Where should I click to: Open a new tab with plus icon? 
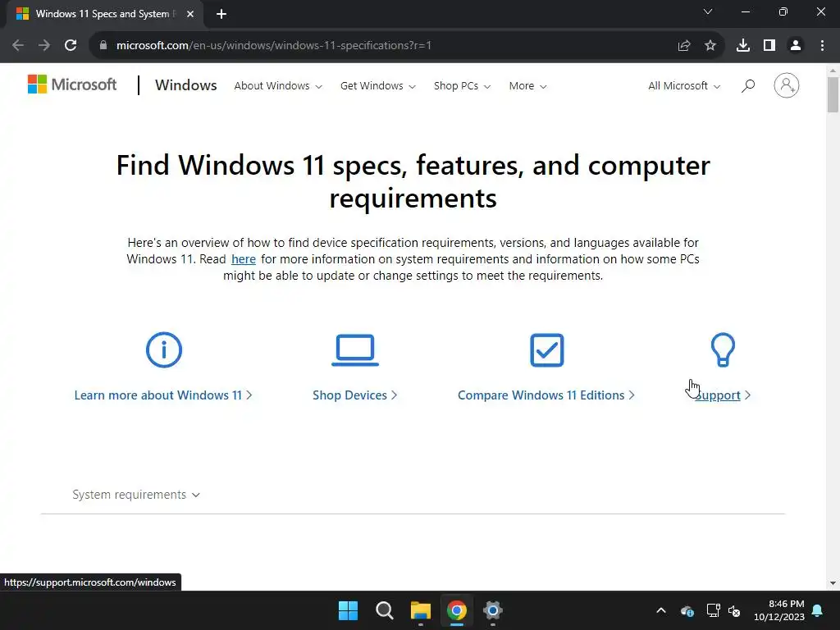221,14
